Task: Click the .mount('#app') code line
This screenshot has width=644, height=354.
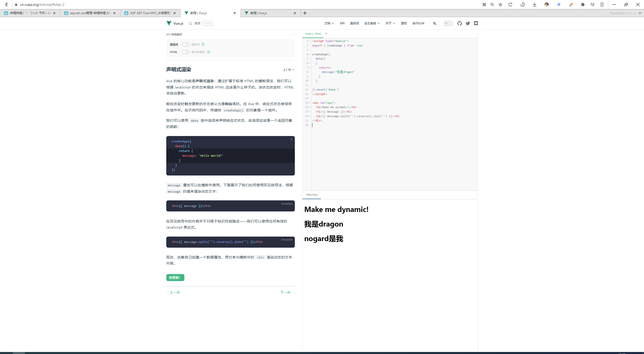Action: click(326, 90)
